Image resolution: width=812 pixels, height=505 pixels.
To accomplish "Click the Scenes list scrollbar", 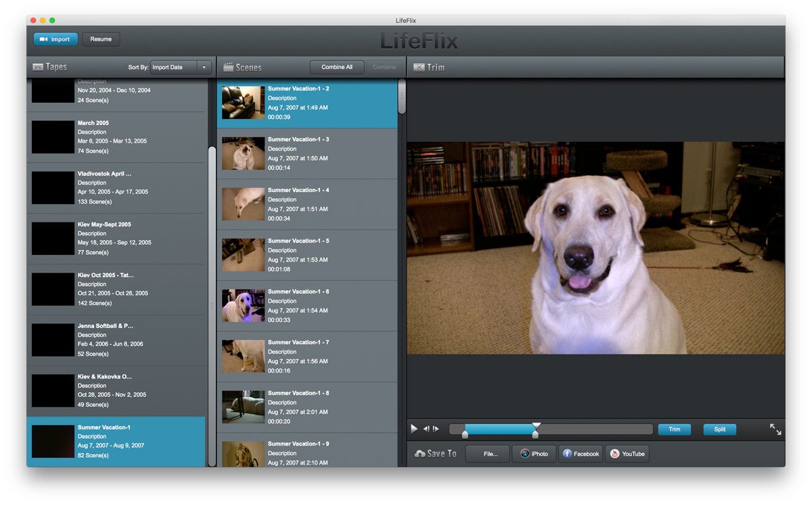I will [x=402, y=96].
